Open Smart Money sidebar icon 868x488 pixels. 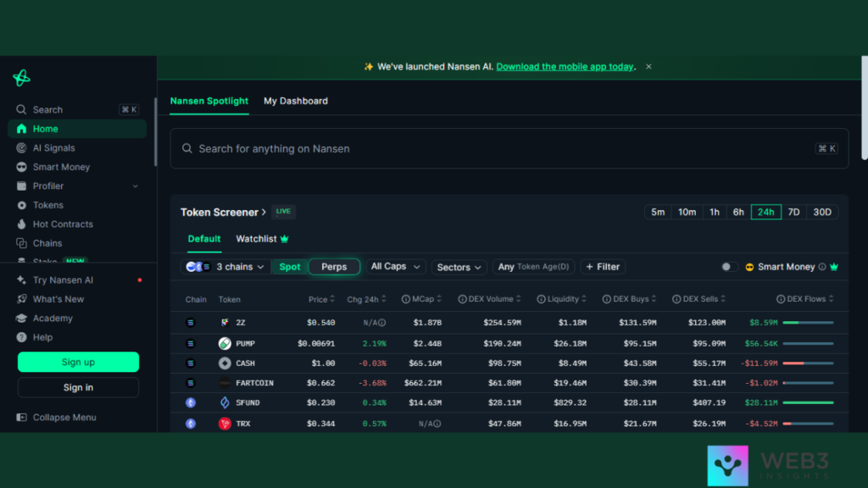coord(22,167)
